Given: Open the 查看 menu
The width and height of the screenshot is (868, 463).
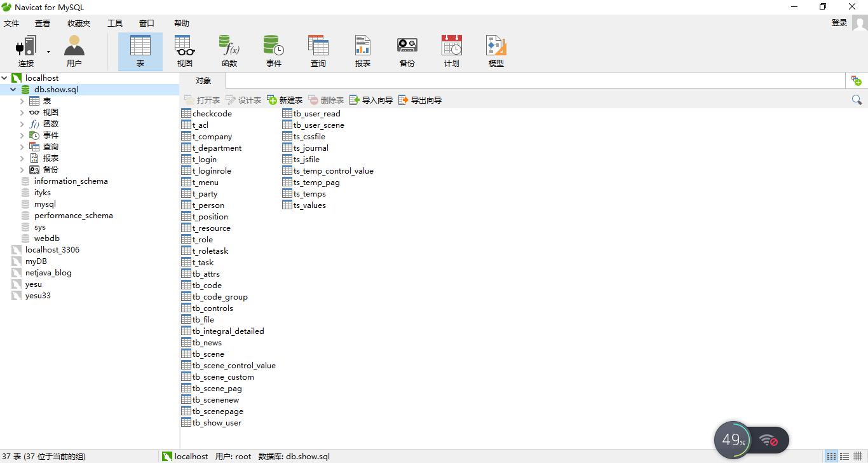Looking at the screenshot, I should 43,24.
